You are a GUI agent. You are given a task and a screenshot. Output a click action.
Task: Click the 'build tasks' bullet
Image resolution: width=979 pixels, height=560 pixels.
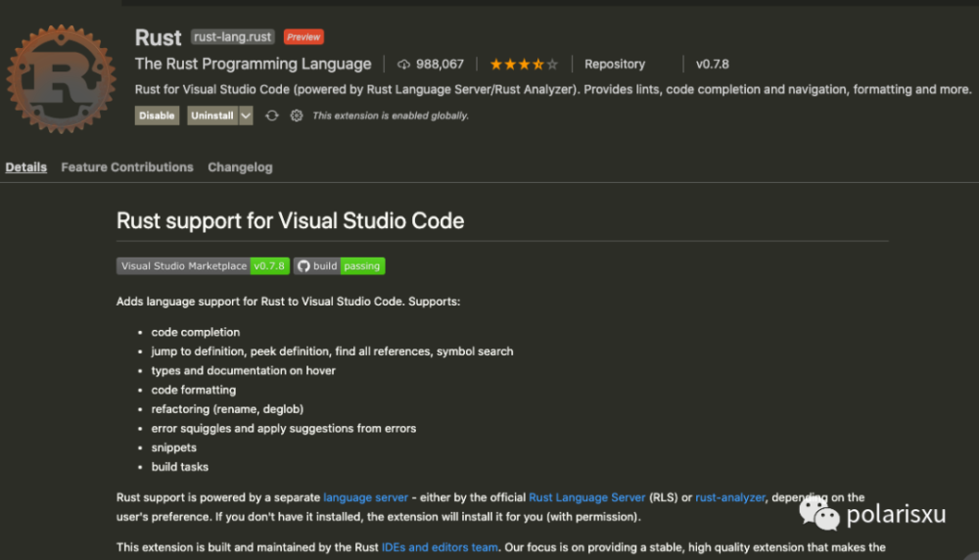180,467
